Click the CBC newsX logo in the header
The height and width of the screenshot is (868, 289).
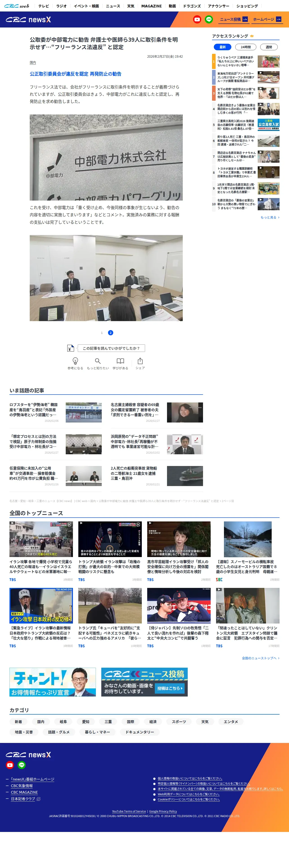[28, 20]
